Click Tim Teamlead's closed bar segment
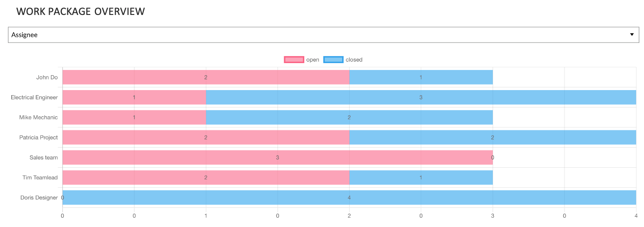The width and height of the screenshot is (644, 227). click(x=421, y=177)
